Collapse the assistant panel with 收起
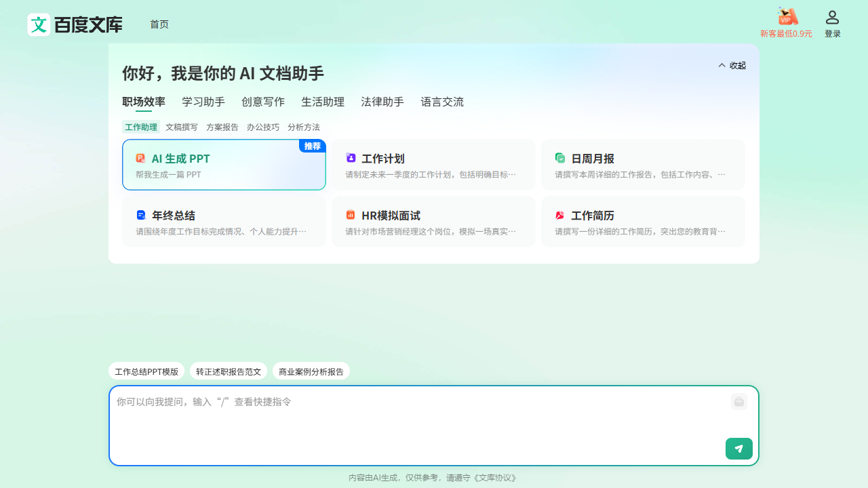The image size is (868, 488). click(x=732, y=66)
